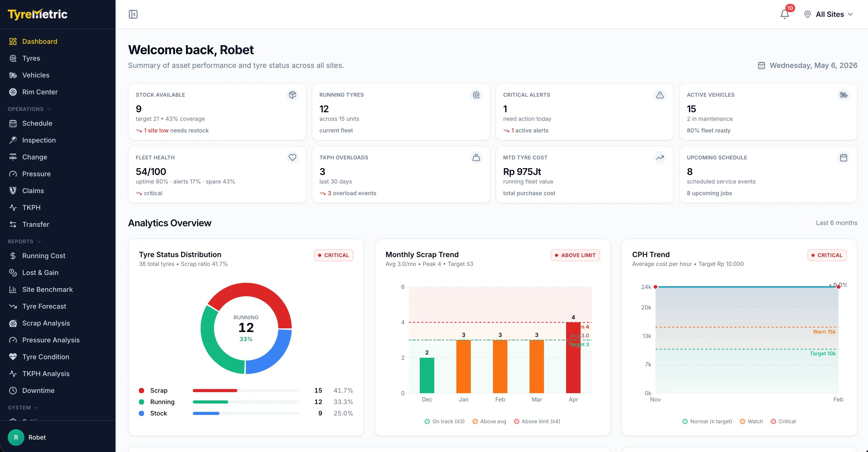Viewport: 868px width, 452px height.
Task: Collapse the OPERATIONS section
Action: (29, 109)
